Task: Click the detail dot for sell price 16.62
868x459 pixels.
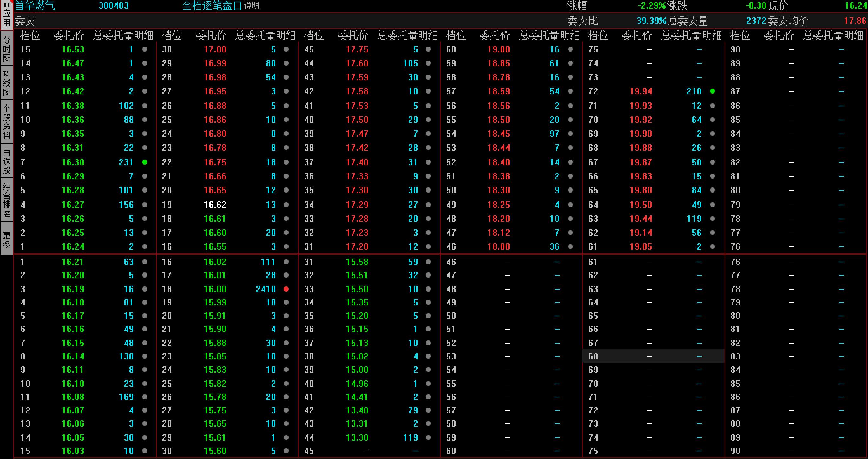Action: 286,205
